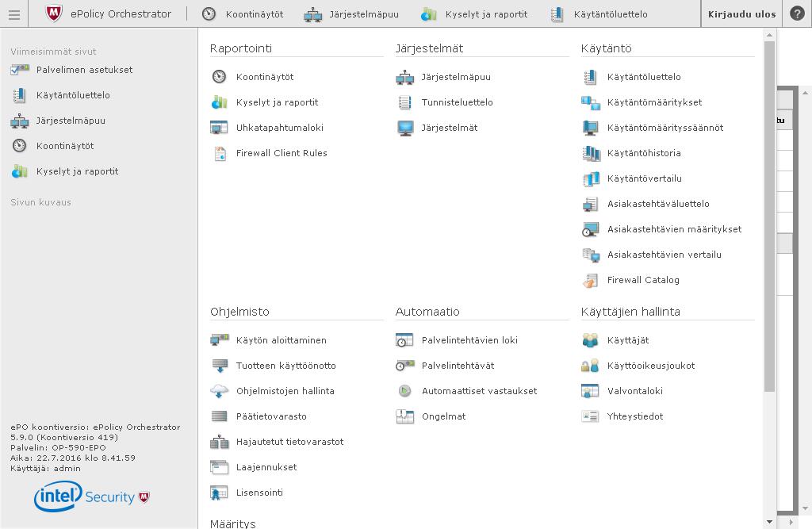Viewport: 812px width, 529px height.
Task: Click the Palvelintehtävien loki icon
Action: tap(404, 340)
